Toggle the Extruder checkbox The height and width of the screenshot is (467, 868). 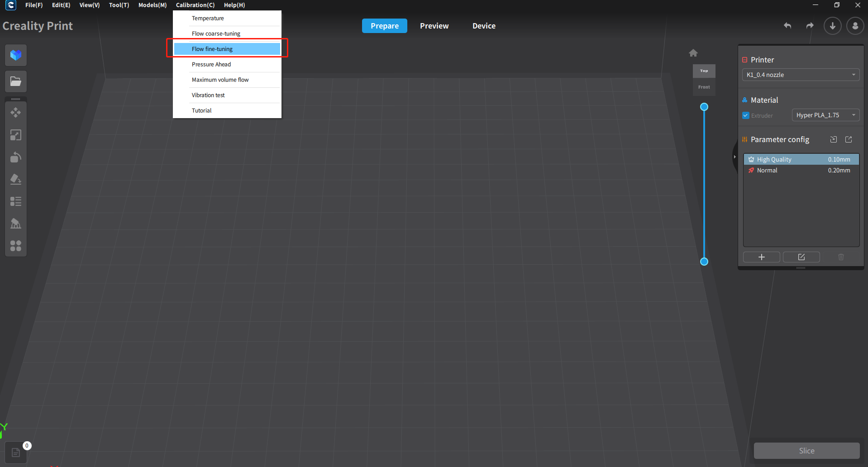coord(746,115)
